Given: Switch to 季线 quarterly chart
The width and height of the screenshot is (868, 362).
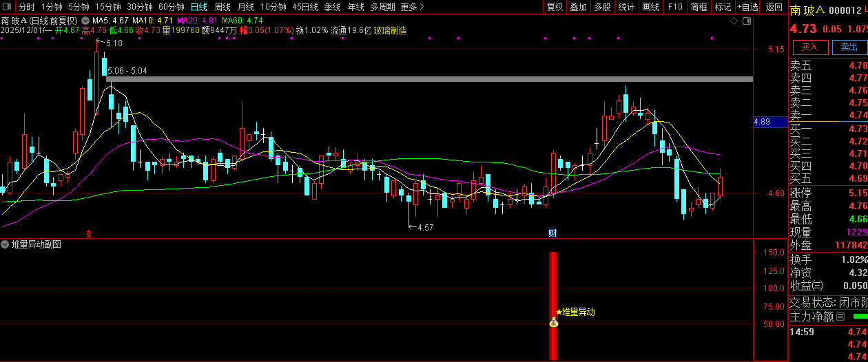Looking at the screenshot, I should click(333, 7).
